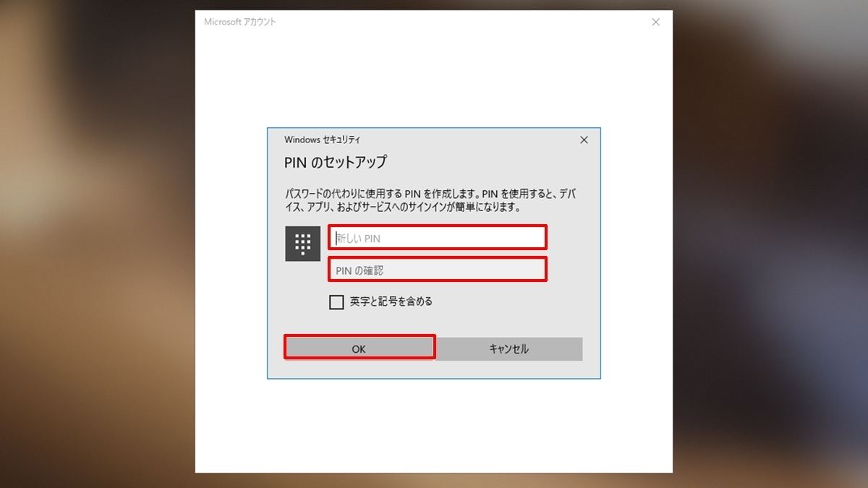Image resolution: width=868 pixels, height=488 pixels.
Task: Click the PIN のセットアップ heading
Action: 336,162
